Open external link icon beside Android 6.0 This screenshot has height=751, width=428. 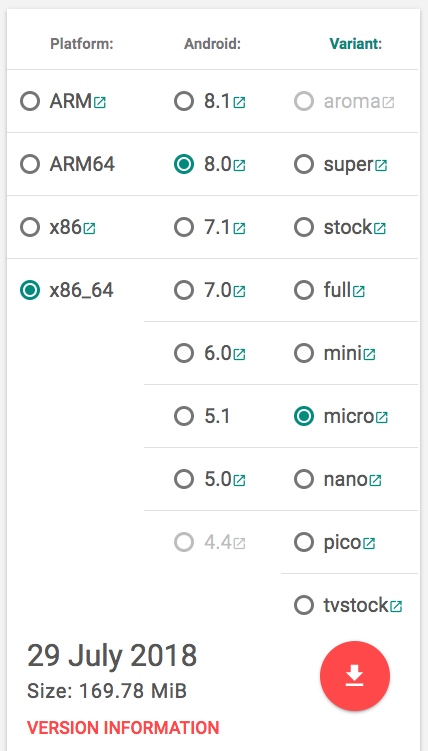(x=239, y=354)
